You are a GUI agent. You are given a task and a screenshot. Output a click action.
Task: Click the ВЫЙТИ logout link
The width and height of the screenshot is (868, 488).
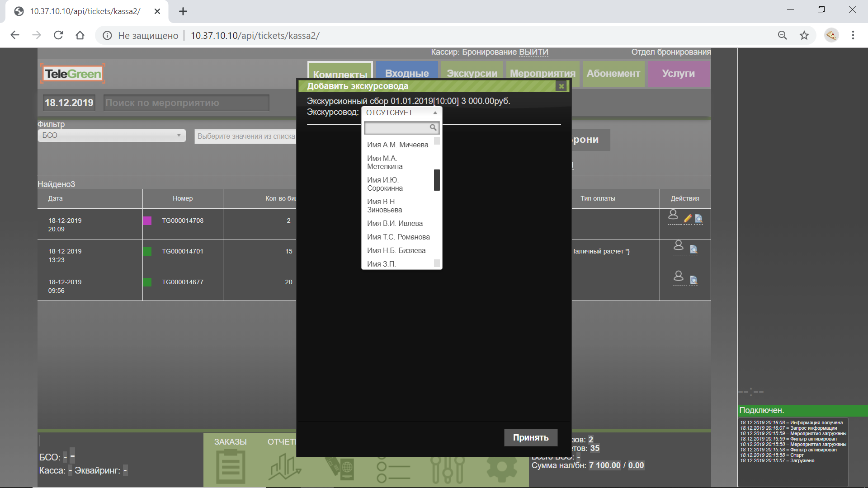tap(533, 52)
